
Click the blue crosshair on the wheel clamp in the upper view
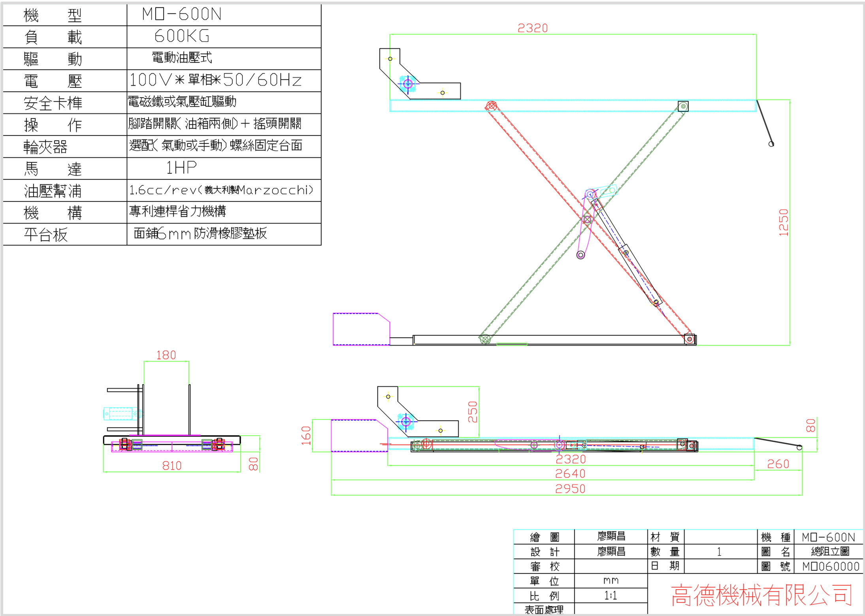point(408,84)
